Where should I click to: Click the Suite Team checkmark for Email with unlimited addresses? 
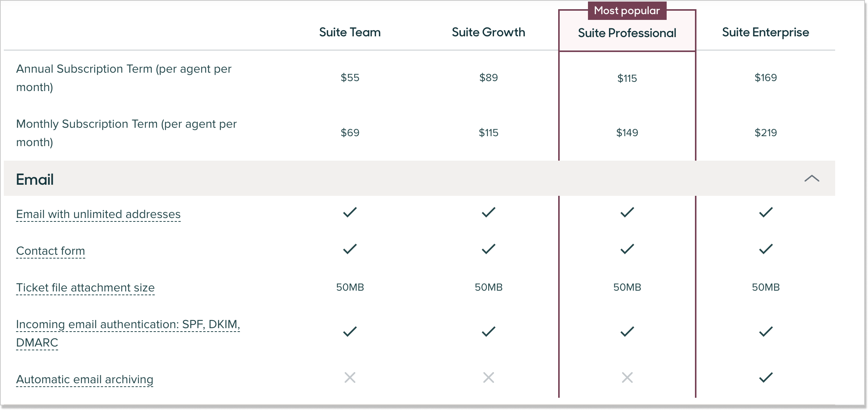tap(349, 213)
